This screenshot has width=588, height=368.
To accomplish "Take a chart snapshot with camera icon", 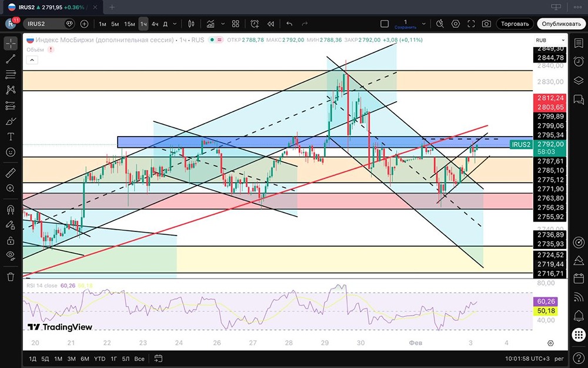I will [486, 24].
